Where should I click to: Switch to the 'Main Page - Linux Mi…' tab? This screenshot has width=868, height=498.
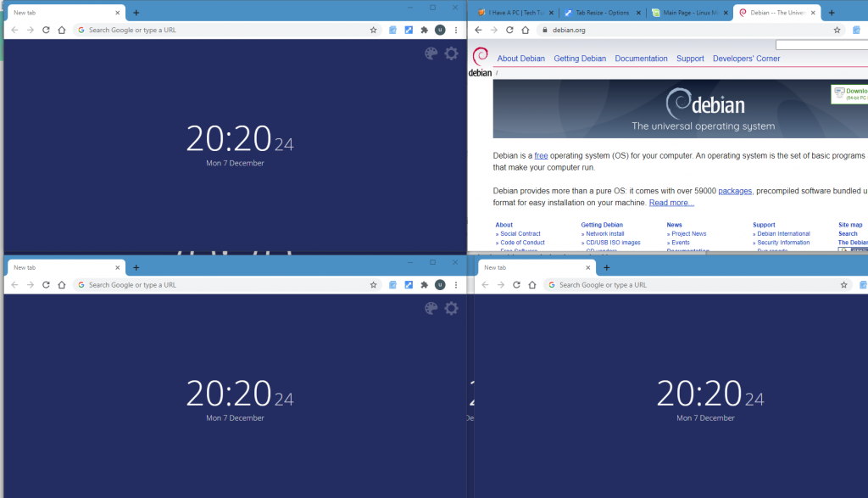pos(690,13)
